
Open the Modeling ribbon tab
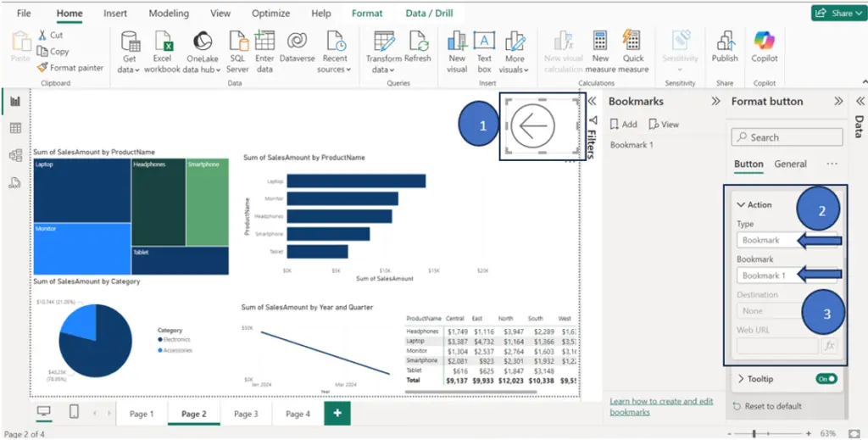click(169, 14)
